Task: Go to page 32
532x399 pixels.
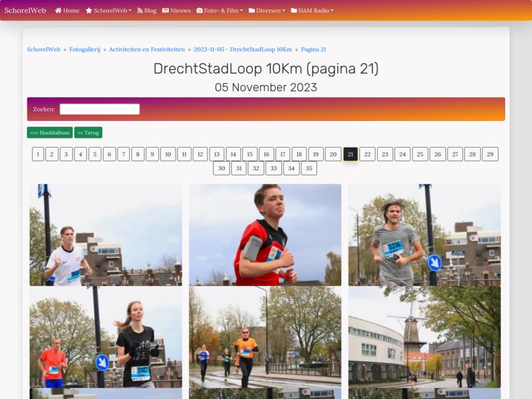Action: click(256, 168)
